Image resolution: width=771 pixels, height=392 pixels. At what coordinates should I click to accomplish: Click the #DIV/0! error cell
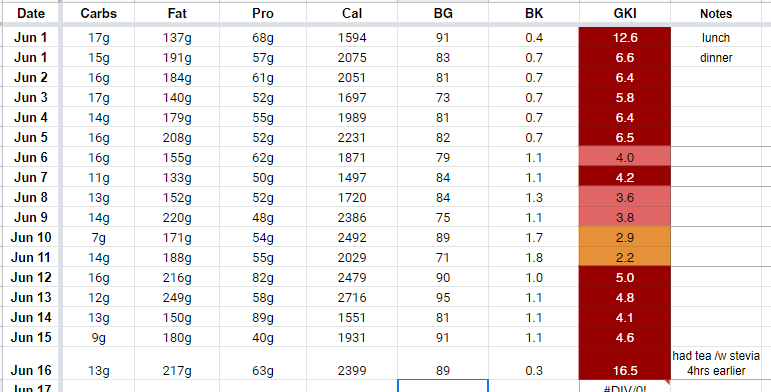pos(625,386)
